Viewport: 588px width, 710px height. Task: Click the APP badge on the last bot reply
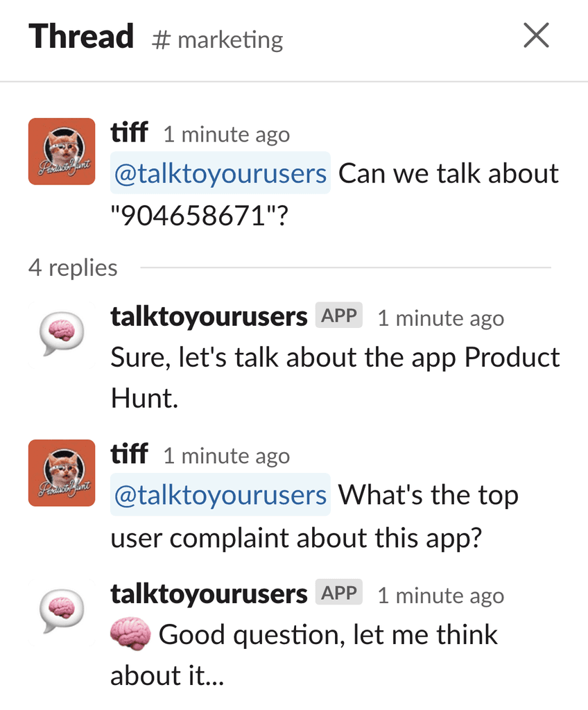pos(339,592)
